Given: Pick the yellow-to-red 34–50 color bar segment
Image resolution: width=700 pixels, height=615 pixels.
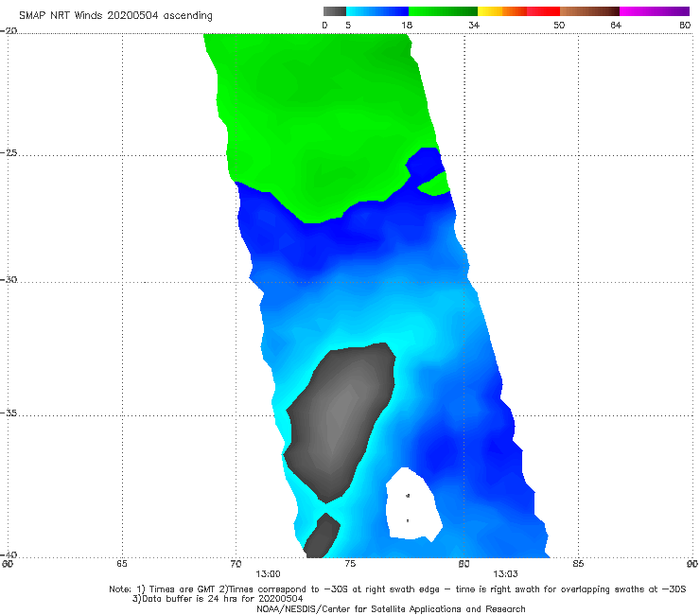Looking at the screenshot, I should tap(518, 11).
